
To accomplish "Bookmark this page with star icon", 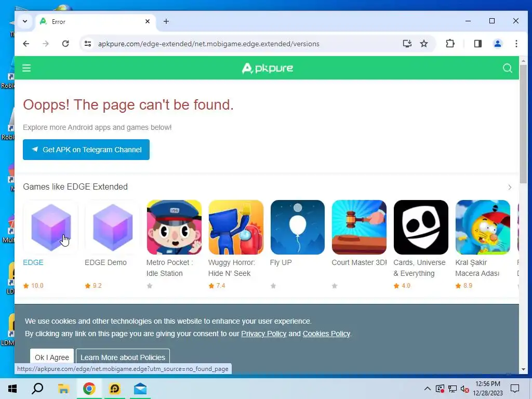I will (424, 44).
